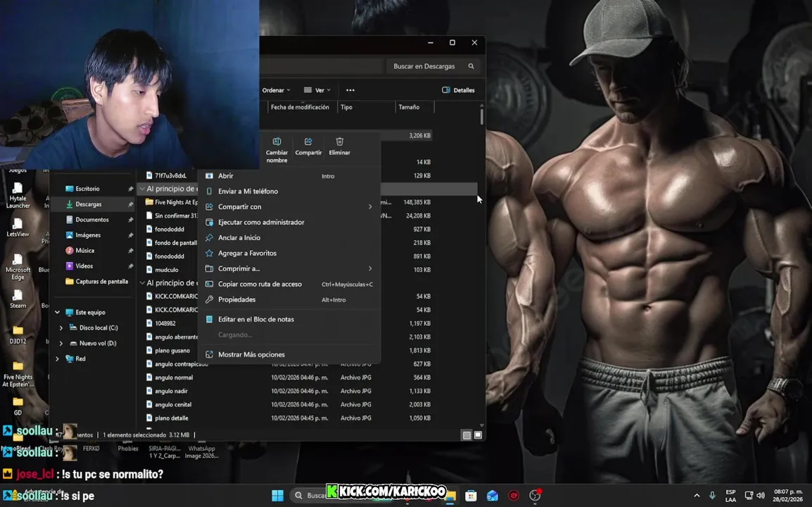Select Enviar a Mi teléfono
Image resolution: width=812 pixels, height=507 pixels.
[x=290, y=192]
